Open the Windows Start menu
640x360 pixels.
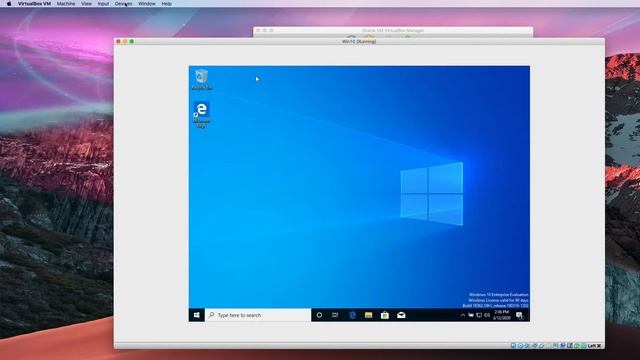tap(197, 315)
